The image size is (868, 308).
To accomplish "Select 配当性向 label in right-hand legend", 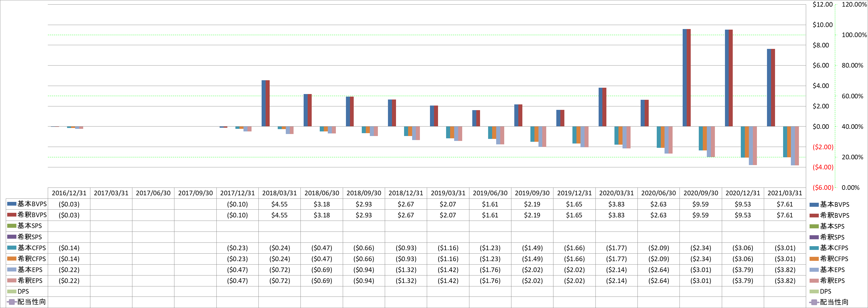I will click(x=834, y=302).
